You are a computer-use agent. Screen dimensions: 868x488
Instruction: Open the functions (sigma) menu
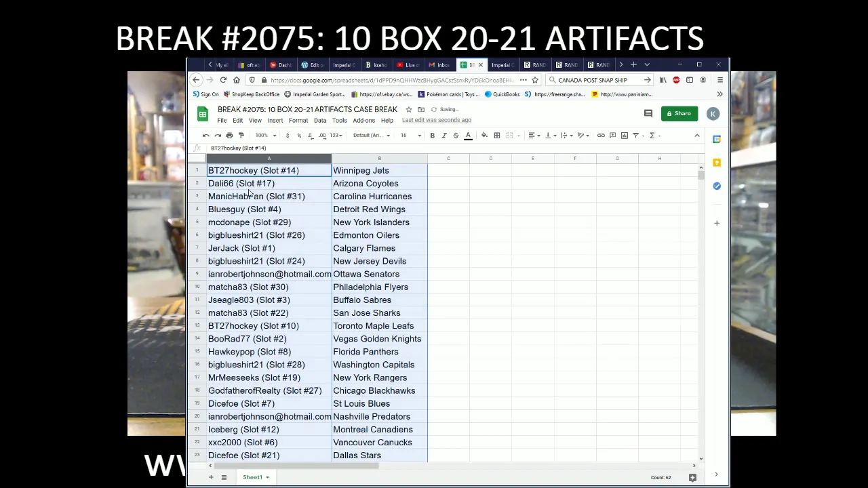point(654,136)
